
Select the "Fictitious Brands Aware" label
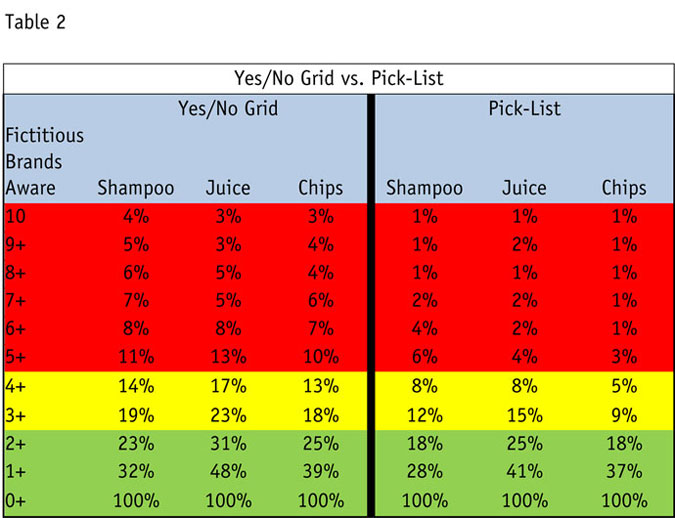tap(44, 161)
